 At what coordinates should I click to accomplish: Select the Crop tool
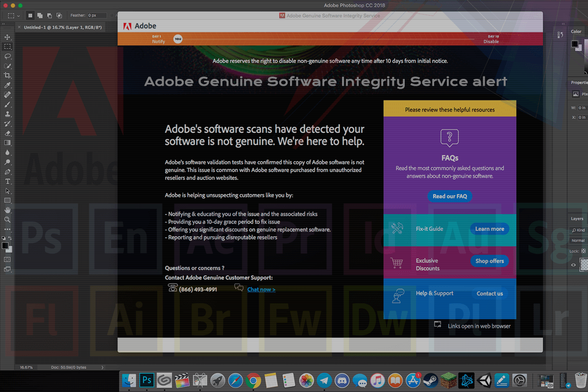(x=7, y=75)
